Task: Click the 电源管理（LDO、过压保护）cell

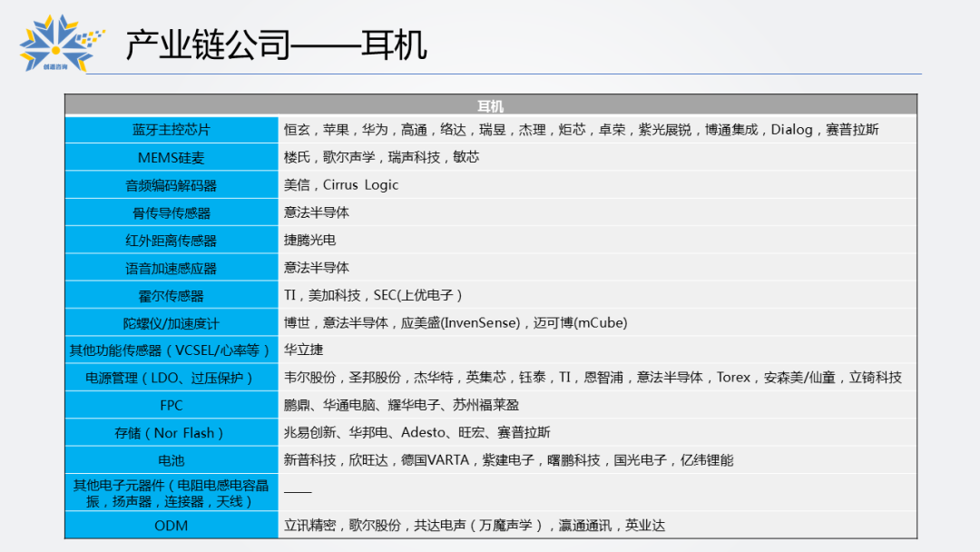Action: (x=171, y=378)
